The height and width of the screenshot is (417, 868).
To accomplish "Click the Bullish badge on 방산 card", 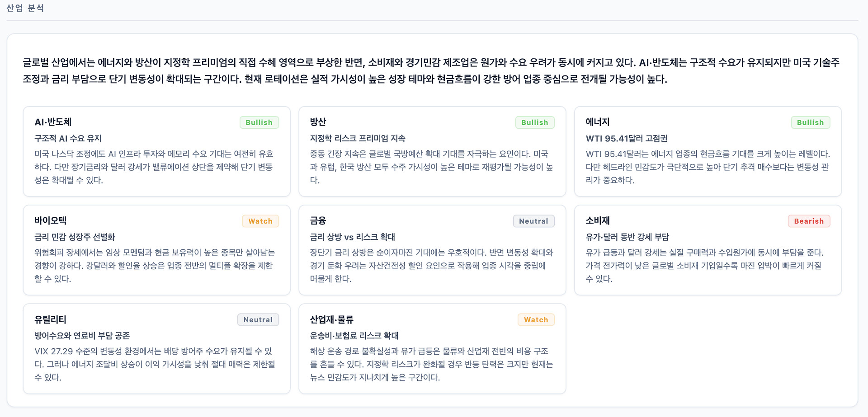I will [x=534, y=122].
